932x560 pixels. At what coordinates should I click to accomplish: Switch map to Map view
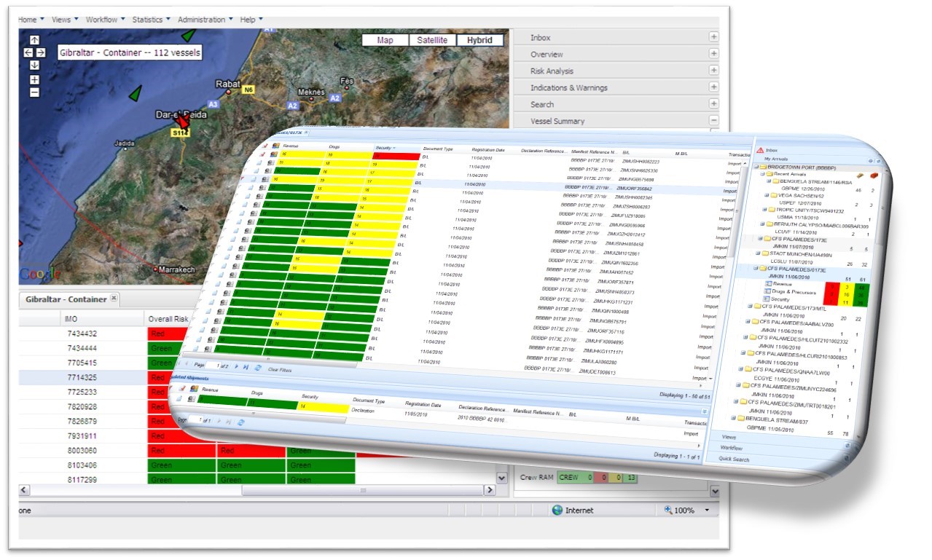385,40
